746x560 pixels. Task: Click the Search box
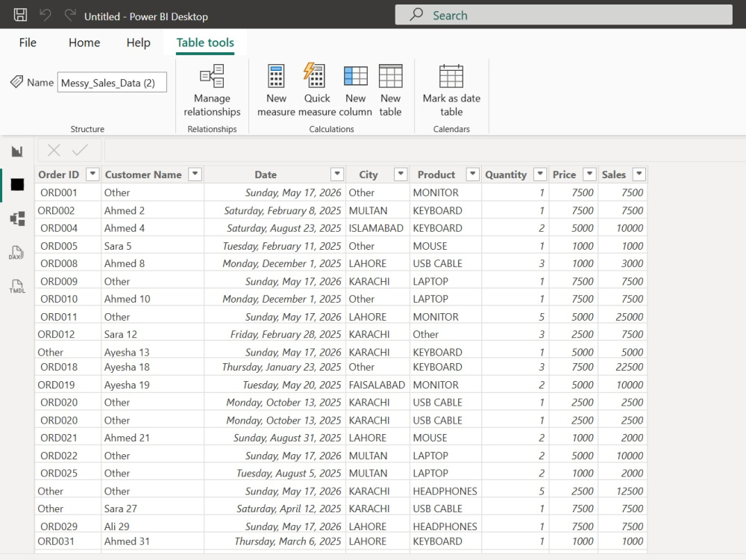click(564, 15)
